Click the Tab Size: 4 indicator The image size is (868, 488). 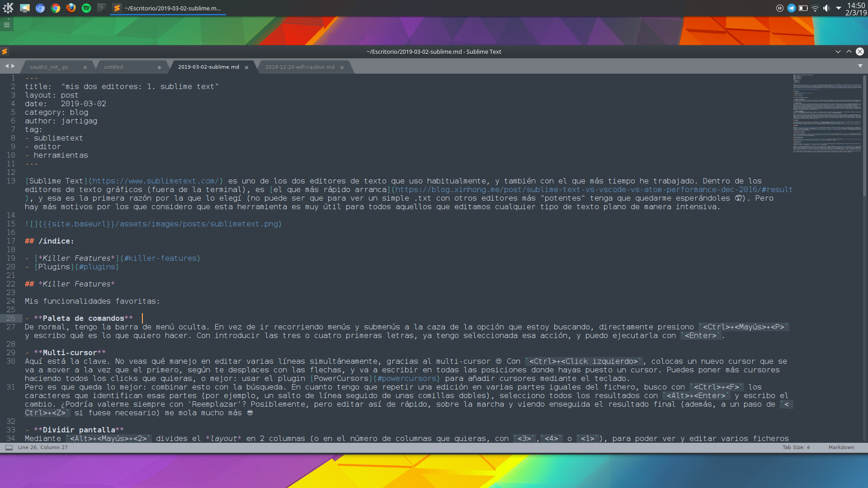point(796,447)
